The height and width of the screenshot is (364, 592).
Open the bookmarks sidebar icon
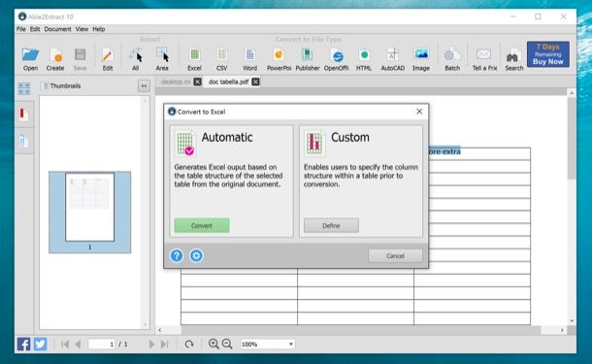pyautogui.click(x=24, y=114)
